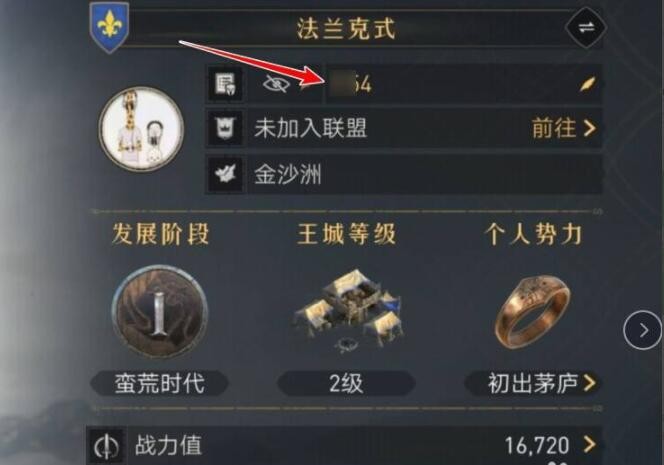Click the player ID card icon
The height and width of the screenshot is (465, 664).
pyautogui.click(x=225, y=84)
